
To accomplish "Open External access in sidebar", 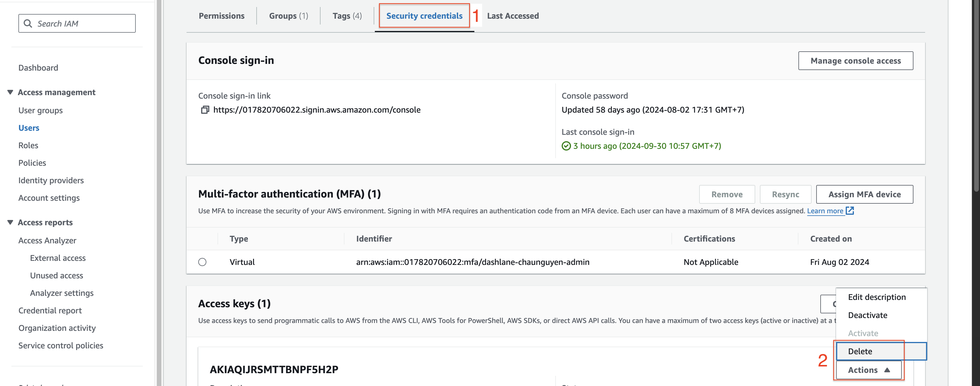I will [x=58, y=258].
